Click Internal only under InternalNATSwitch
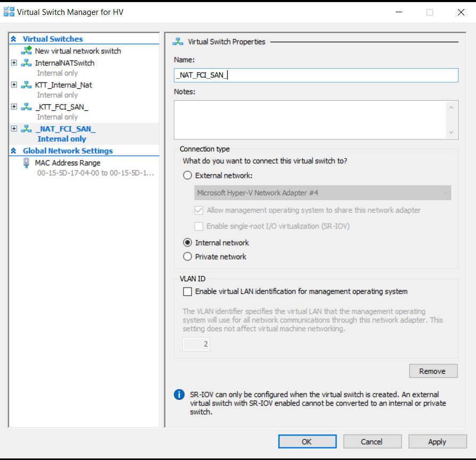 point(57,73)
